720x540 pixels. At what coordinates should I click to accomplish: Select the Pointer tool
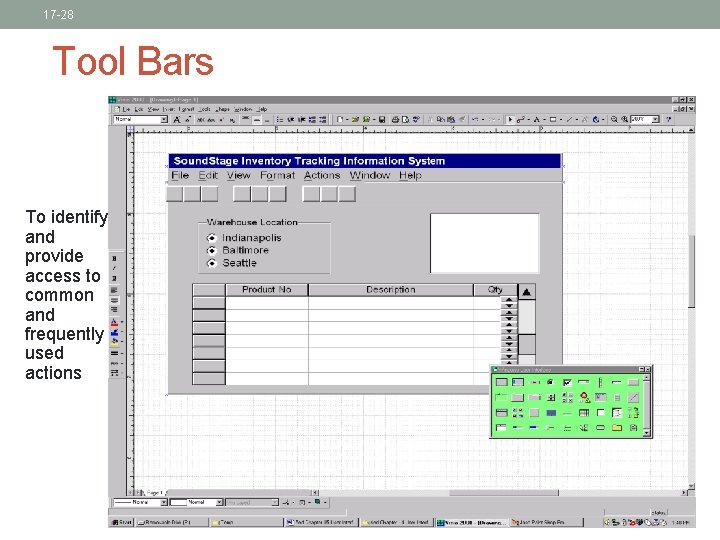pos(510,119)
